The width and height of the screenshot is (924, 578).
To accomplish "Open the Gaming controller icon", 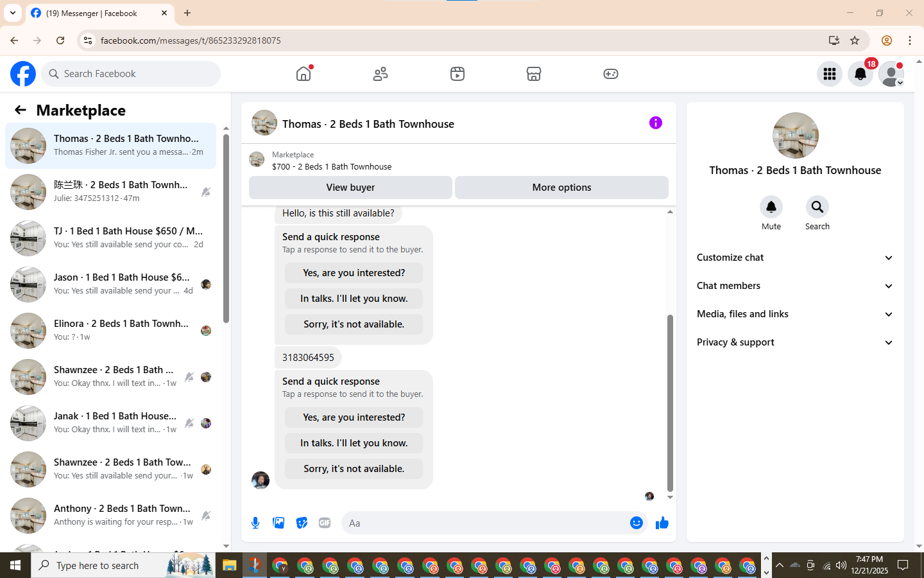I will pos(611,74).
